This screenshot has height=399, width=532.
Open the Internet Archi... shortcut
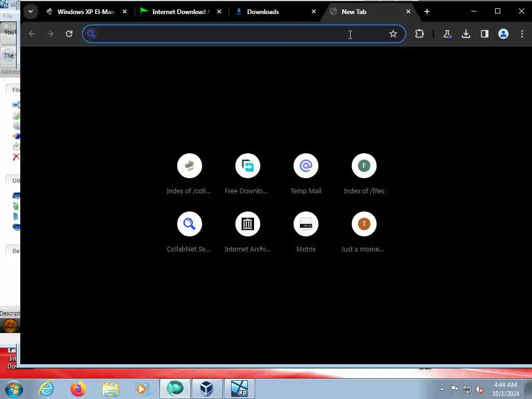(x=248, y=232)
